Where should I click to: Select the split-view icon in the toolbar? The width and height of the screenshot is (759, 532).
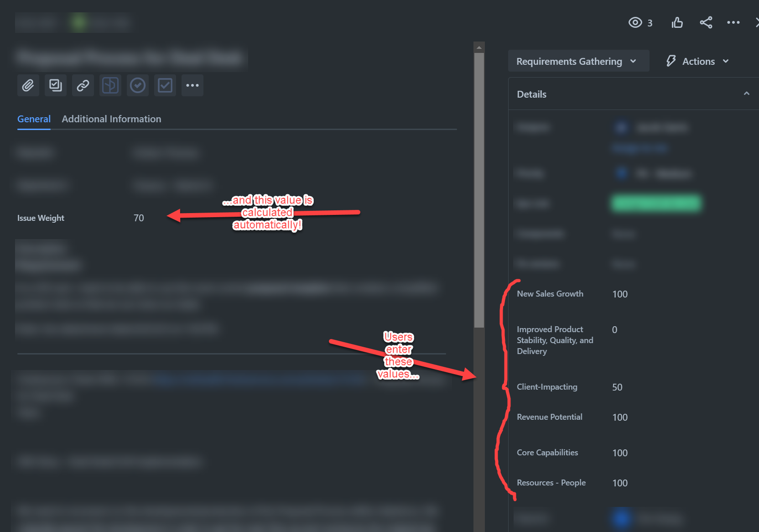[x=110, y=85]
